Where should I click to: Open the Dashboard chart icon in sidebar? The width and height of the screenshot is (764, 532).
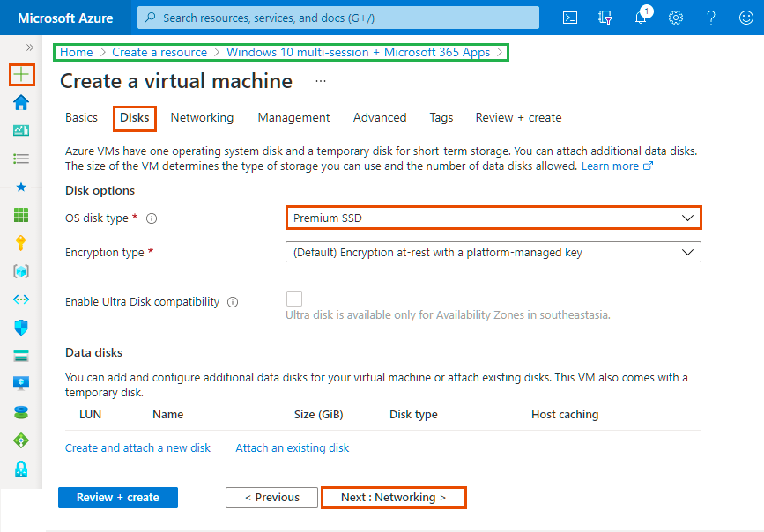(21, 130)
